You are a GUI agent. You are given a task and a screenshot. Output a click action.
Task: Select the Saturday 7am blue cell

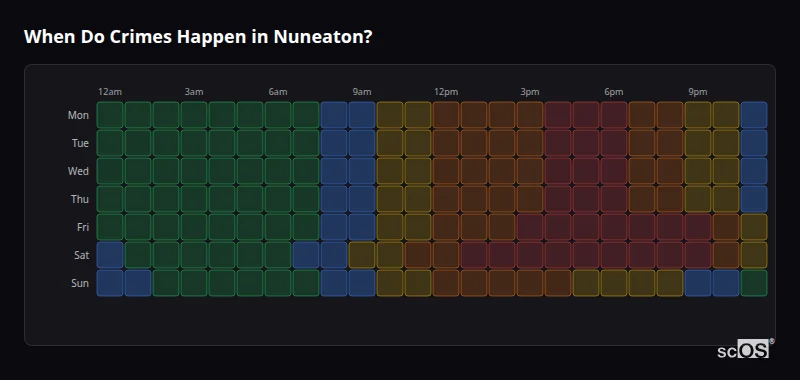click(x=306, y=255)
